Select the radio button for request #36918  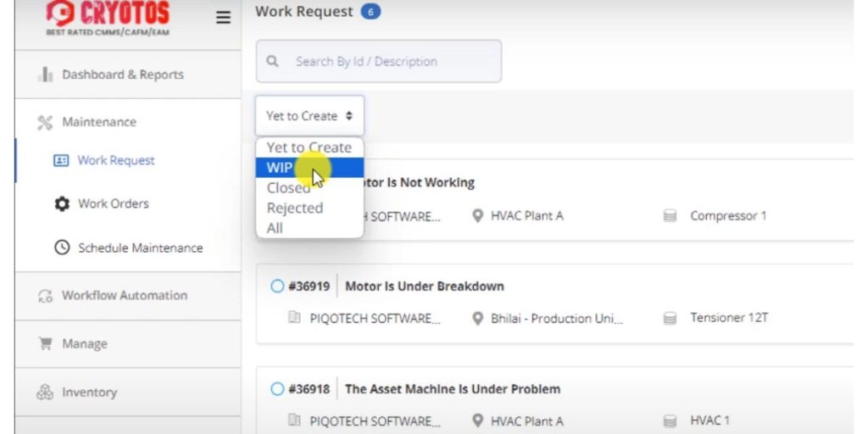(277, 389)
